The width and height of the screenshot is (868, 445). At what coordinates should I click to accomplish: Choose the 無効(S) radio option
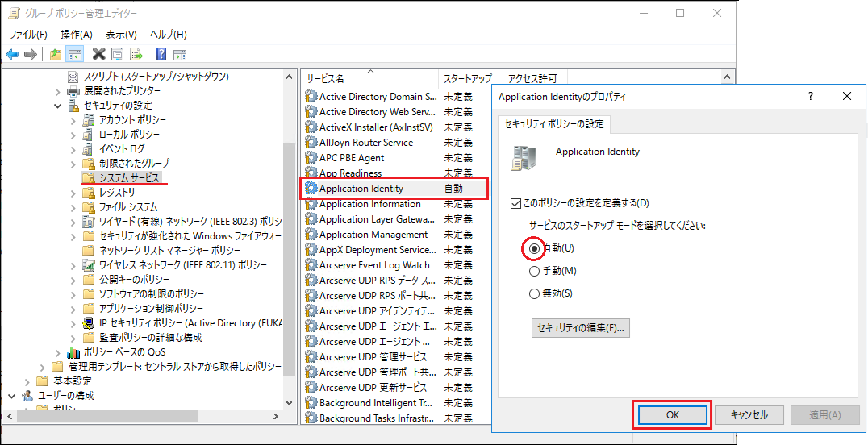pos(534,294)
